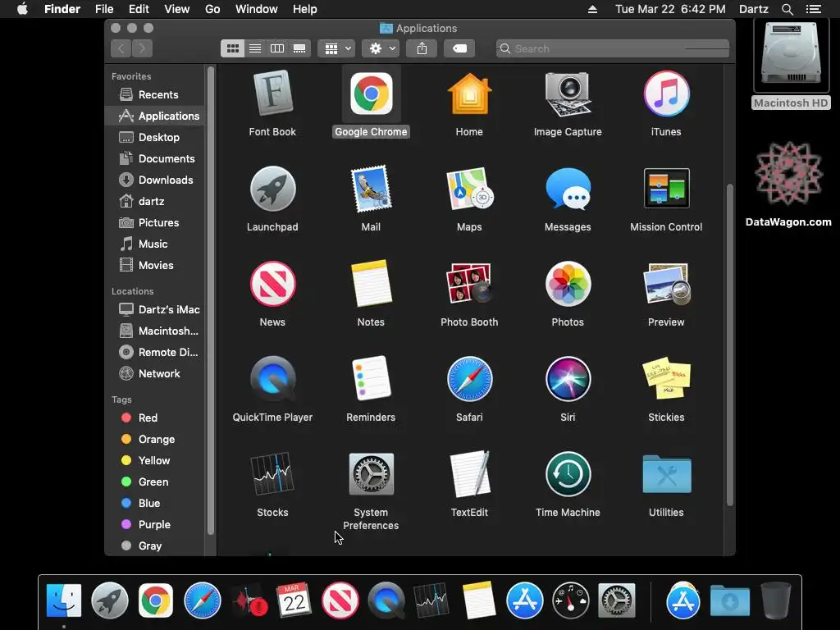Switch to icon view

232,48
